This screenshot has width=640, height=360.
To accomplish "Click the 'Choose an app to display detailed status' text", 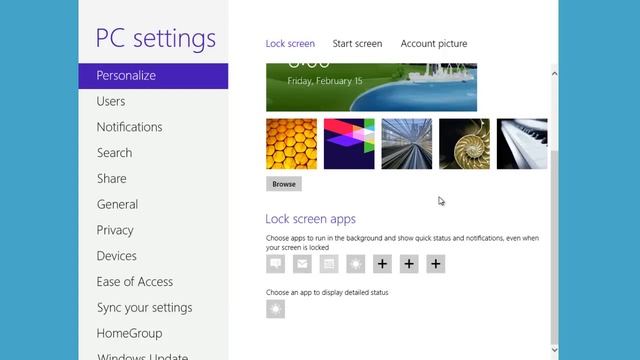I will (x=327, y=292).
